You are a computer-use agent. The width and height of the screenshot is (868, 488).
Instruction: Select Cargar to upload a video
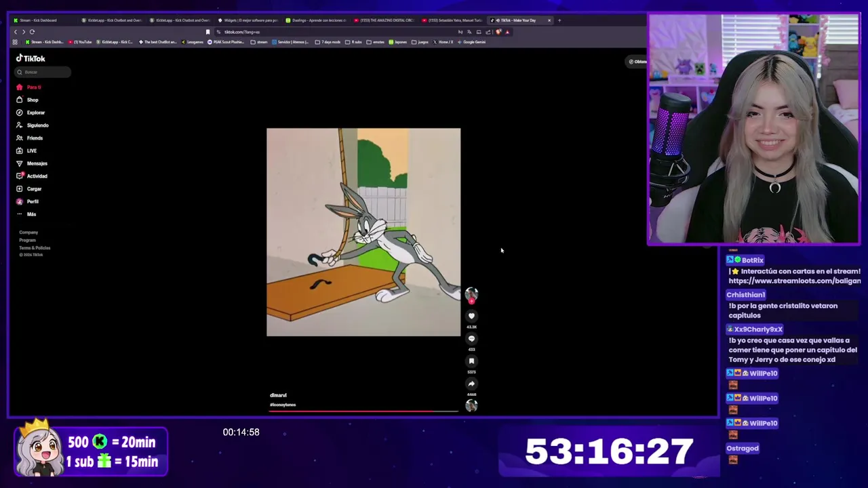point(29,189)
